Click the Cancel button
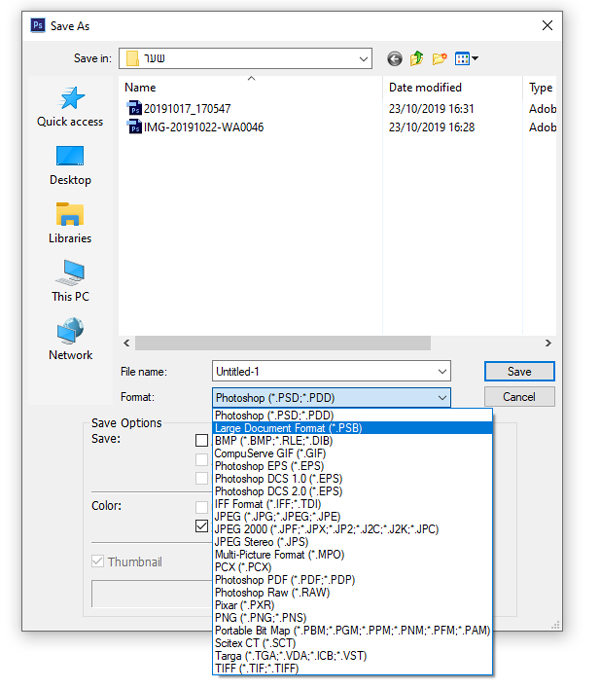 (519, 397)
